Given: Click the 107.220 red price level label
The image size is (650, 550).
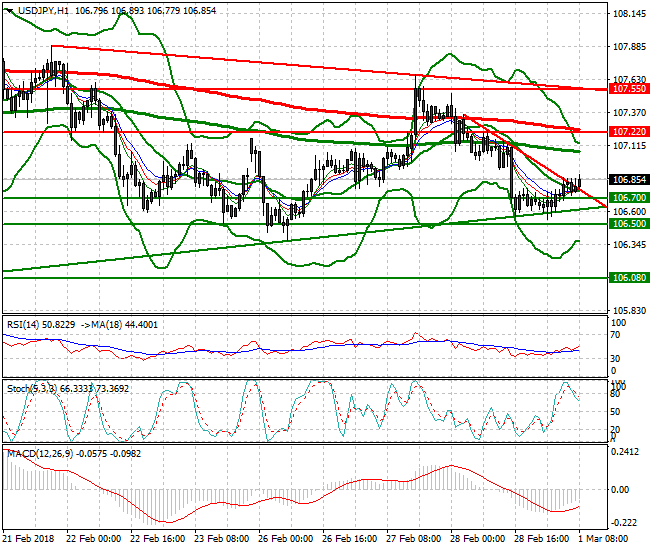Looking at the screenshot, I should pos(629,131).
